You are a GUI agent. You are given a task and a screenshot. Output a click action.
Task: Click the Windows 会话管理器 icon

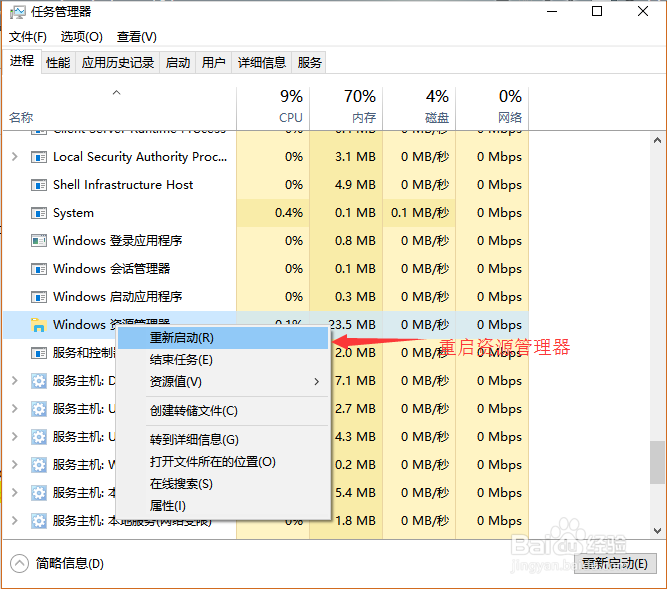(39, 269)
